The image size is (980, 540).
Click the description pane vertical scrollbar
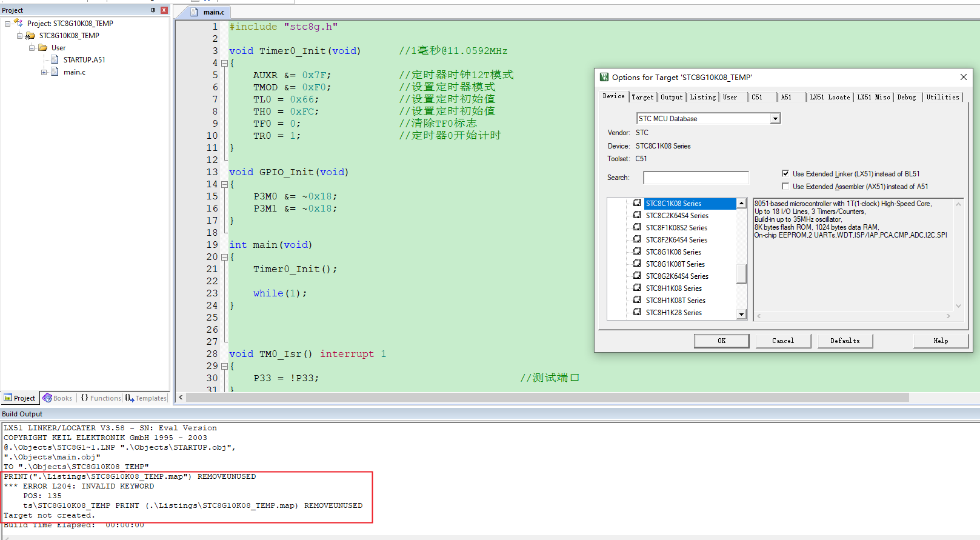coord(958,255)
